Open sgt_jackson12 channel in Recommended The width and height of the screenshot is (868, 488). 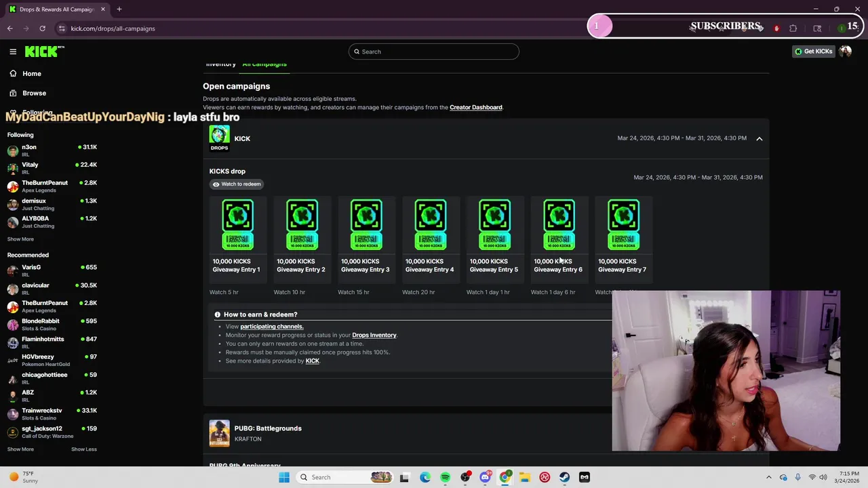[52, 432]
